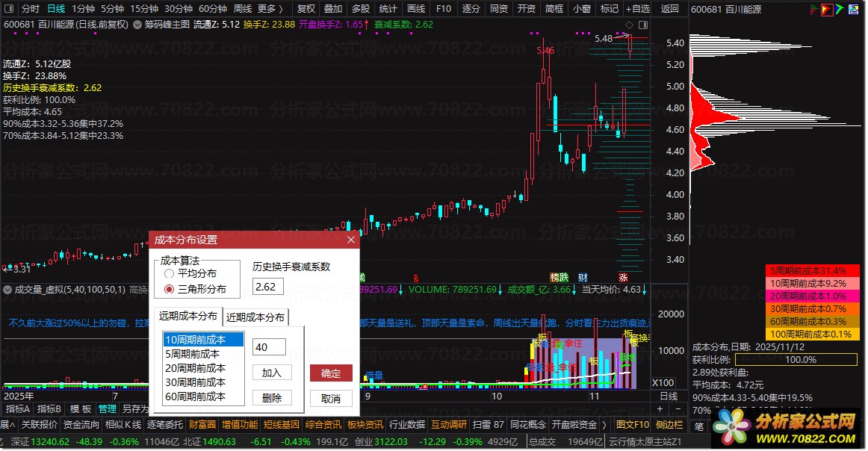Viewport: 868px width, 451px height.
Task: Open the 图文F10 bottom tab
Action: tap(633, 425)
